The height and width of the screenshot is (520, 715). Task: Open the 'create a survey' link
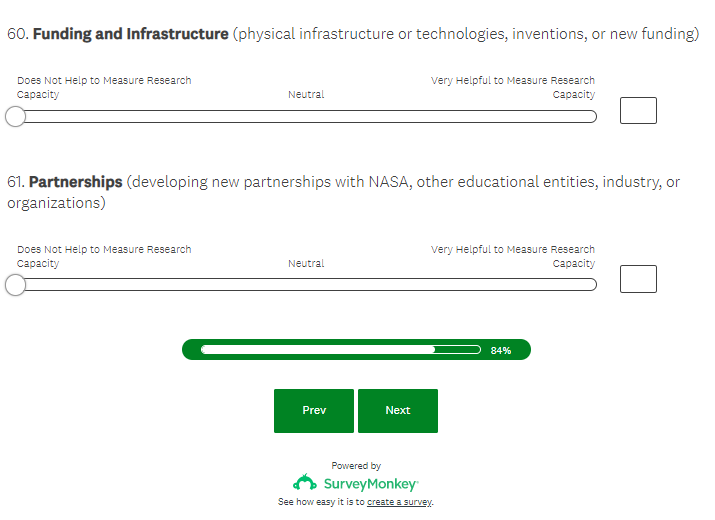[x=399, y=502]
